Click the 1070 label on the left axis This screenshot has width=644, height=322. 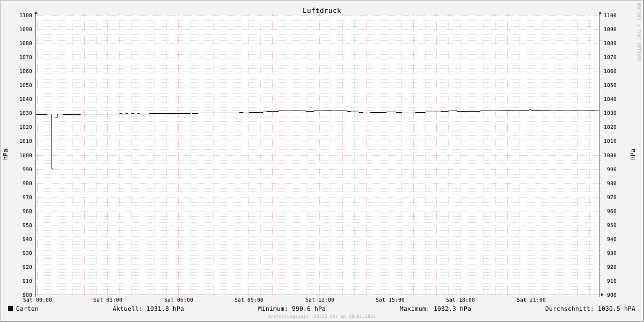(x=26, y=57)
